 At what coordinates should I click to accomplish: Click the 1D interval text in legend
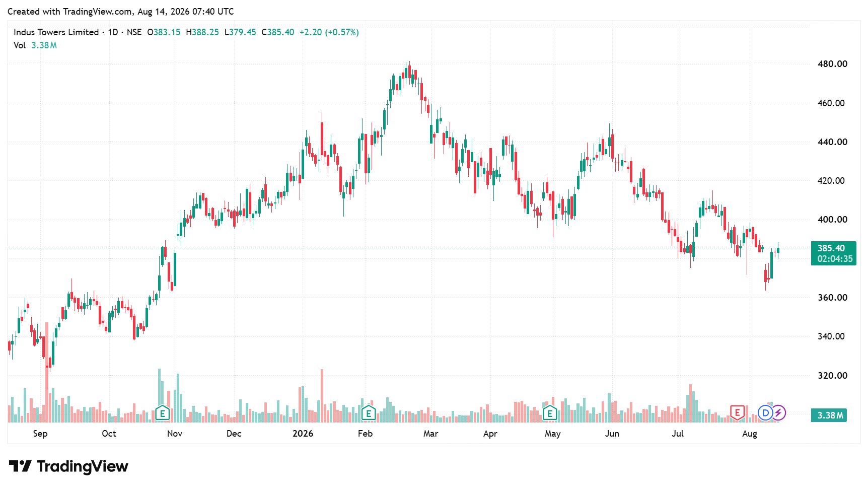click(x=113, y=32)
